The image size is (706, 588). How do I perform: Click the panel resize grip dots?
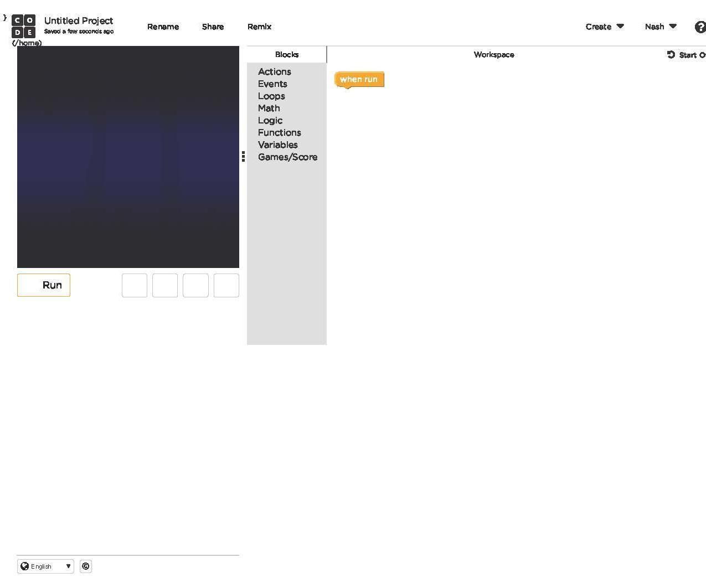click(x=243, y=157)
